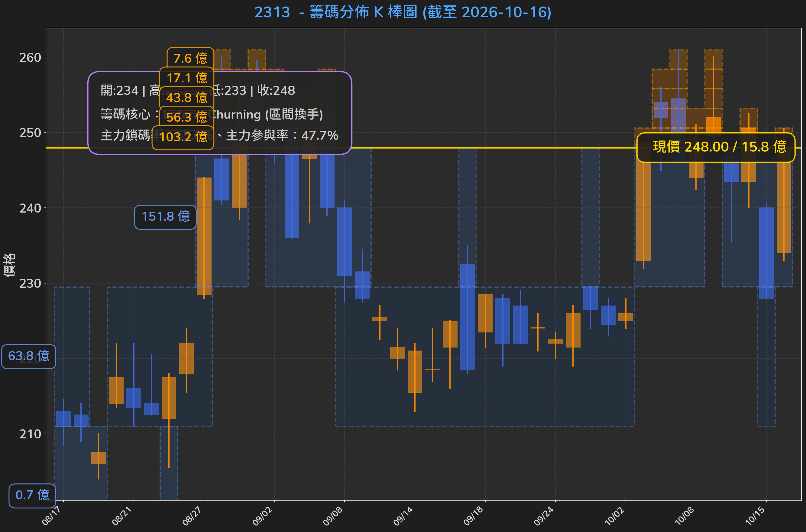Click the 主力參與率：47.7% text
This screenshot has width=806, height=532.
tap(282, 135)
